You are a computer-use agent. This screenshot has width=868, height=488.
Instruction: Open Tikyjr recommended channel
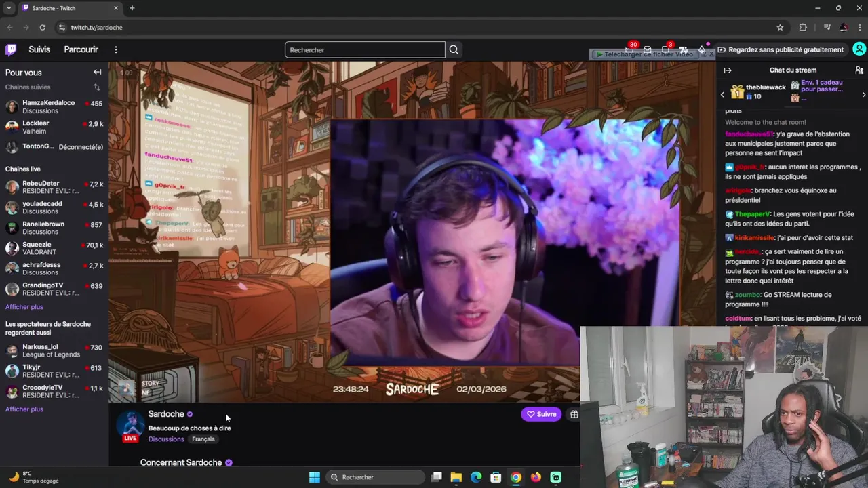pos(54,371)
